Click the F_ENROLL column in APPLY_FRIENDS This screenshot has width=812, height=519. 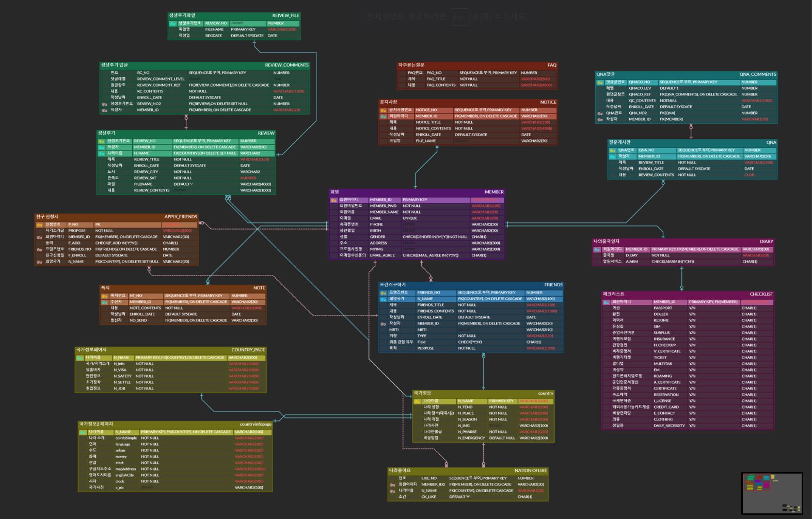[x=77, y=255]
